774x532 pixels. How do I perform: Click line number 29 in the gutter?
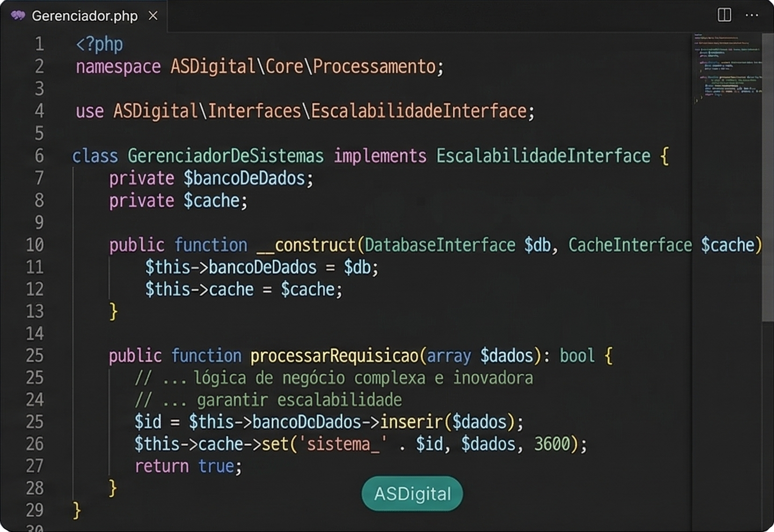pos(35,509)
